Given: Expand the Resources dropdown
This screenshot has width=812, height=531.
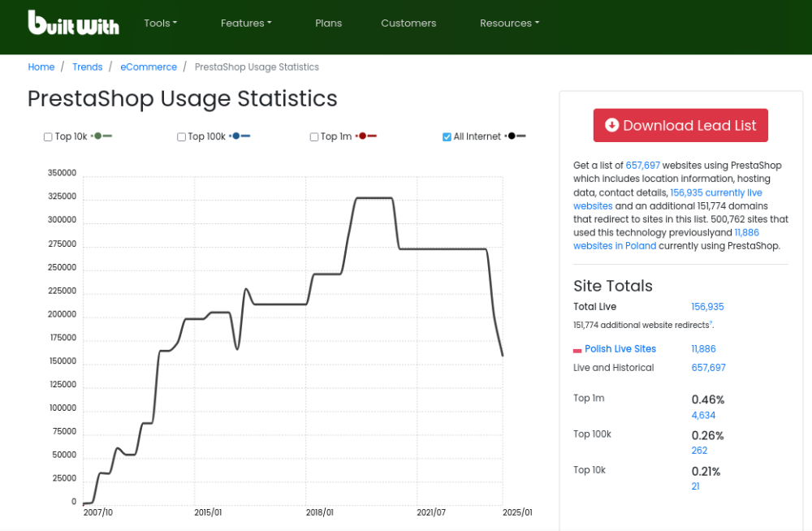Looking at the screenshot, I should (x=509, y=23).
